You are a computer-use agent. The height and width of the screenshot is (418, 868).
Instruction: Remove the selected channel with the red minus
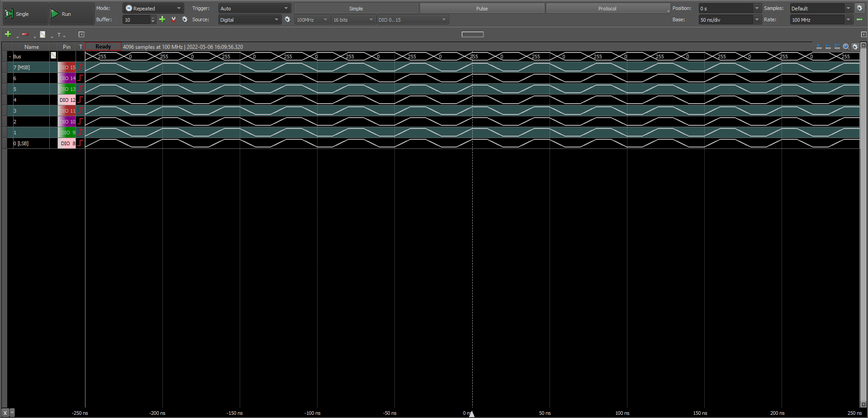tap(25, 34)
